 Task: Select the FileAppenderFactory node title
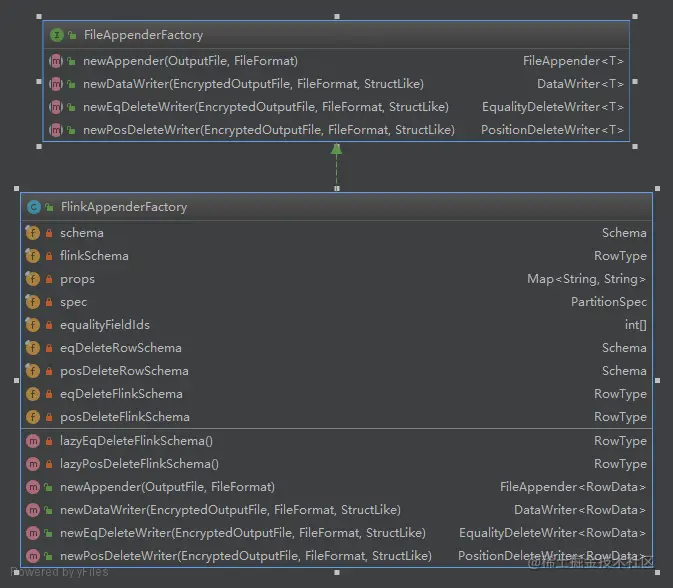(x=143, y=35)
